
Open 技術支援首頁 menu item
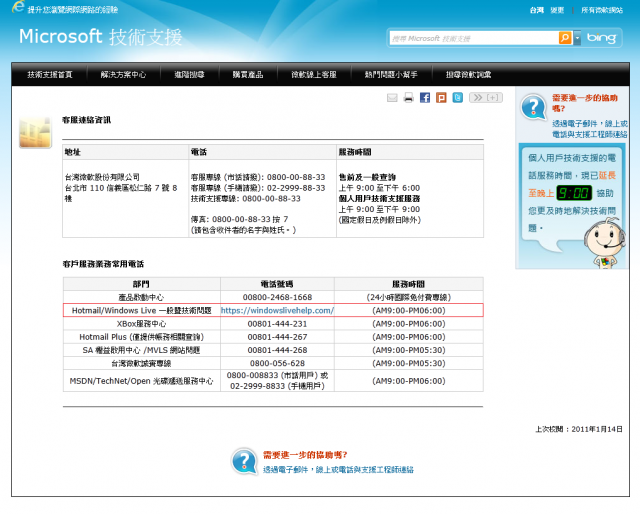tap(49, 75)
